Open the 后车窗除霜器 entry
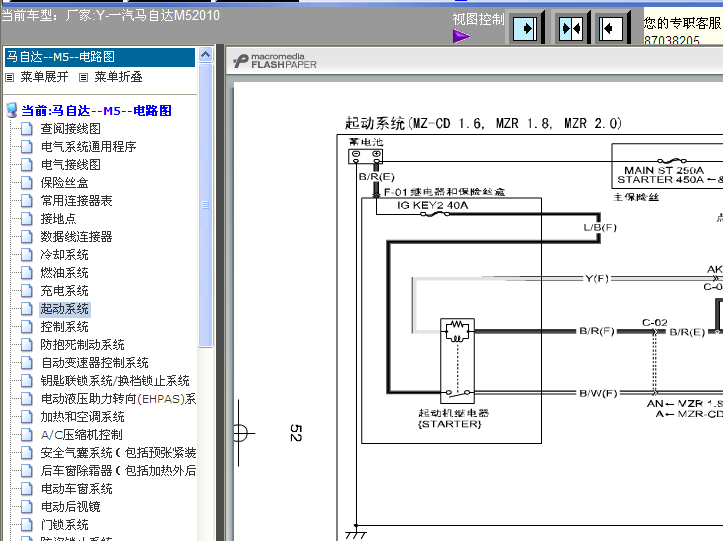Image resolution: width=723 pixels, height=541 pixels. coord(118,470)
